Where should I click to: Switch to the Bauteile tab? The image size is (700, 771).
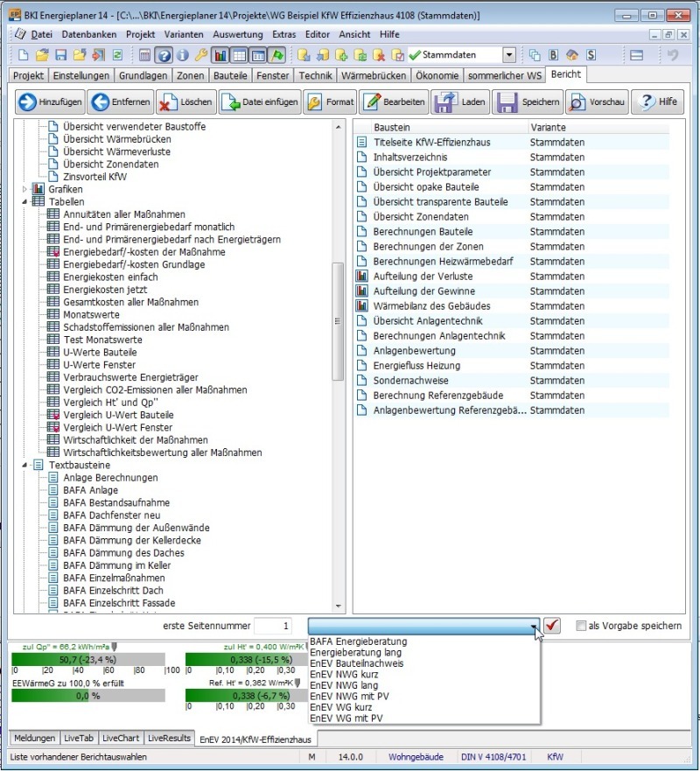coord(230,76)
